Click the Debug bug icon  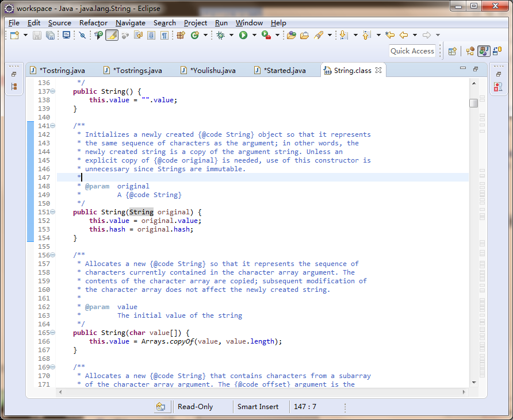(220, 35)
